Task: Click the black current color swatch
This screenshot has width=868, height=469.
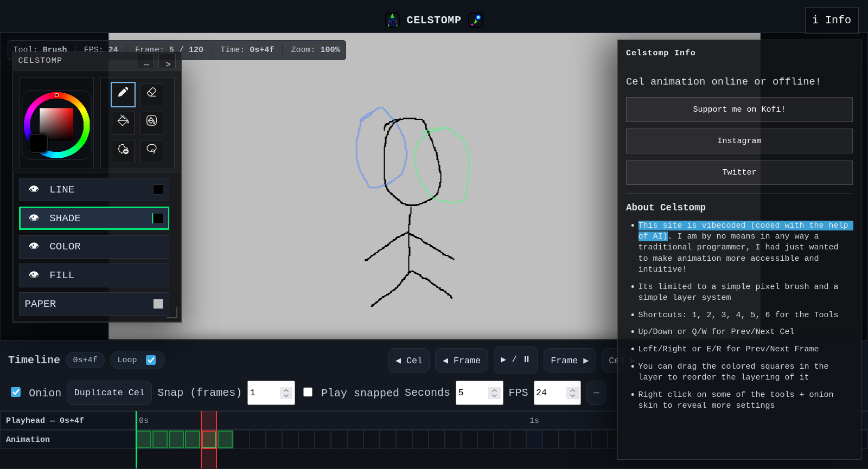Action: (x=38, y=144)
